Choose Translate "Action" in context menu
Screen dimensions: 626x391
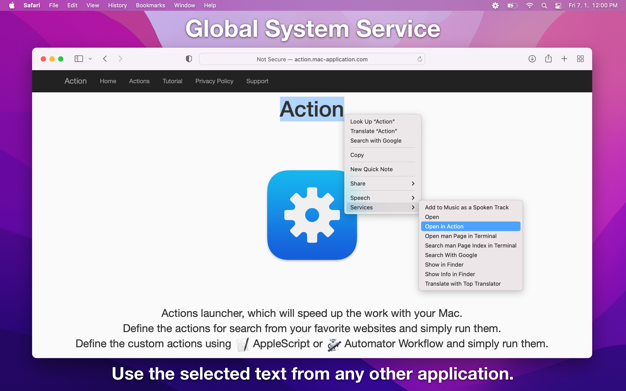[x=382, y=131]
